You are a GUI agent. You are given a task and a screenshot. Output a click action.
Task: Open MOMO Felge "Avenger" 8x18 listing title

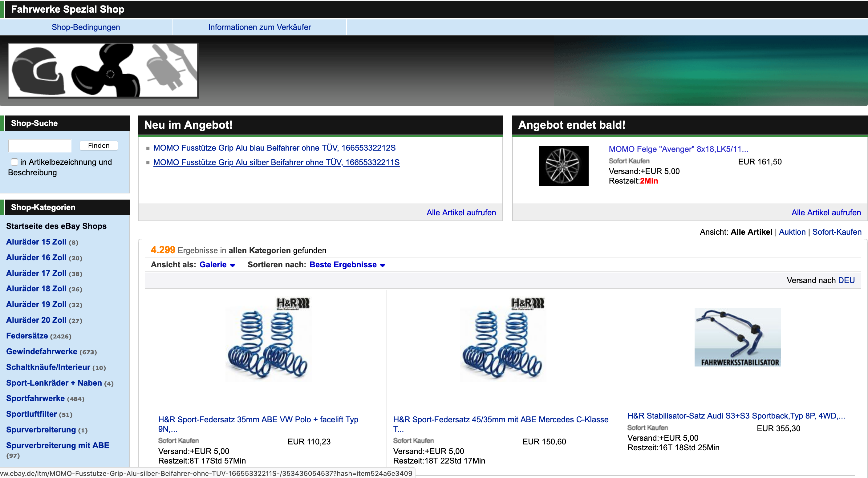tap(678, 149)
